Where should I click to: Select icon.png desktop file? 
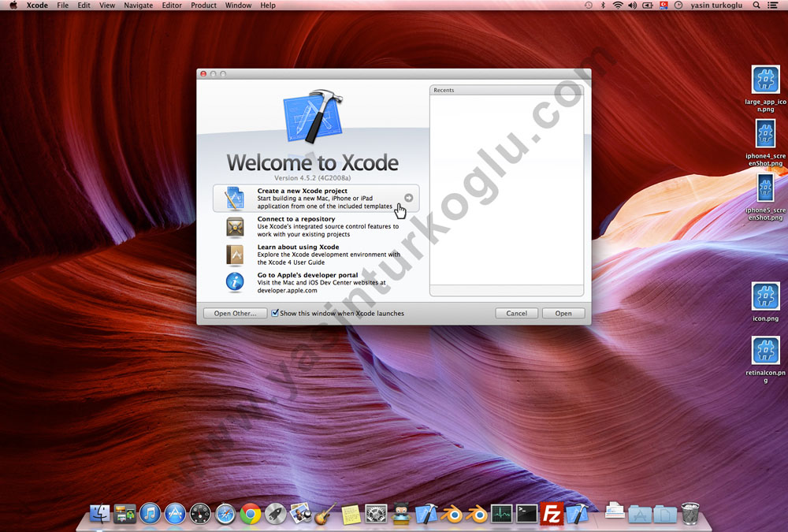click(x=765, y=296)
